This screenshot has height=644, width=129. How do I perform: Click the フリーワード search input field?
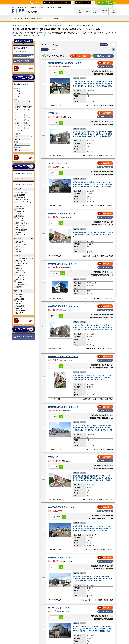24,178
